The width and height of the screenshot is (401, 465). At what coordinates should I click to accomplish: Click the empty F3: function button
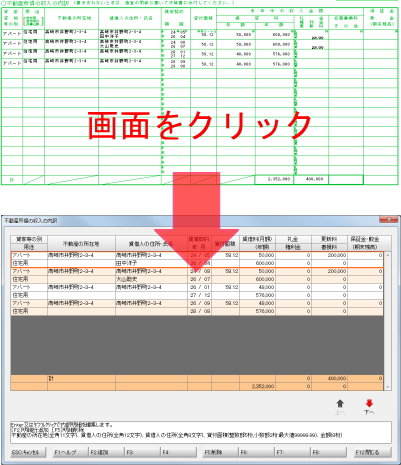pos(142,452)
